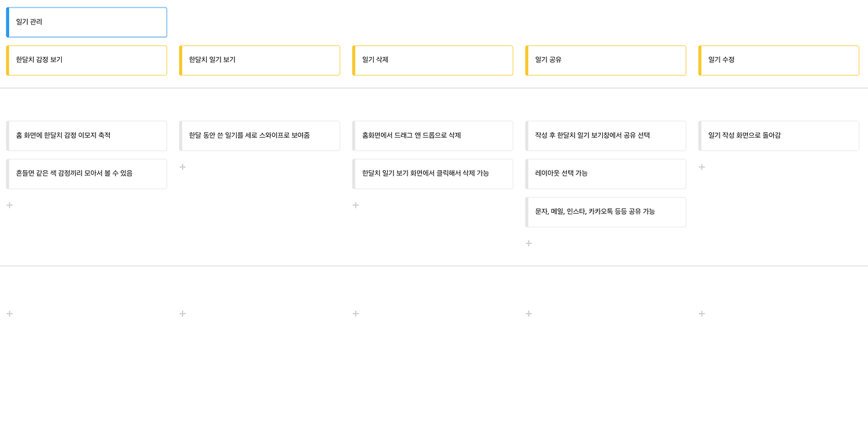Add card in bottom row fourth column
Viewport: 868px width, 436px height.
(529, 314)
